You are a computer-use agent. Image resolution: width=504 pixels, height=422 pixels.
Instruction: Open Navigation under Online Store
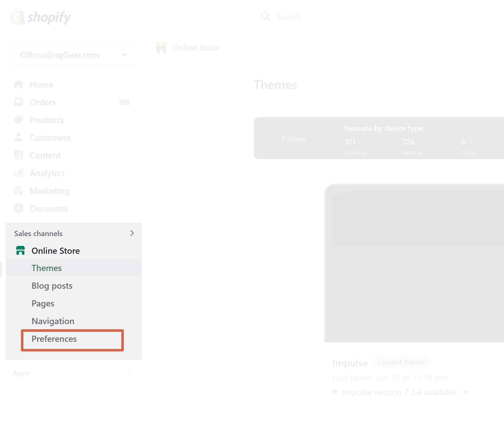click(53, 321)
